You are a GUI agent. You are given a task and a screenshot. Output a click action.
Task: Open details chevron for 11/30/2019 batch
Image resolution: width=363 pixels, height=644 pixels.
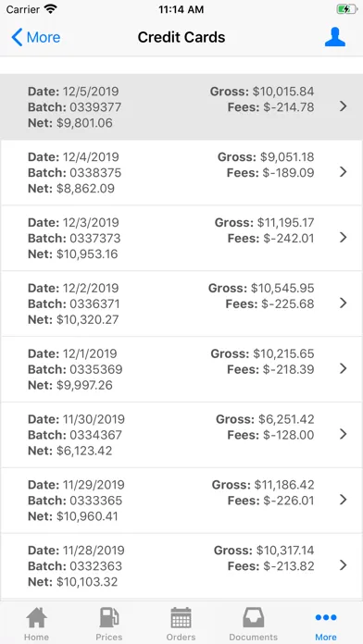pos(344,434)
